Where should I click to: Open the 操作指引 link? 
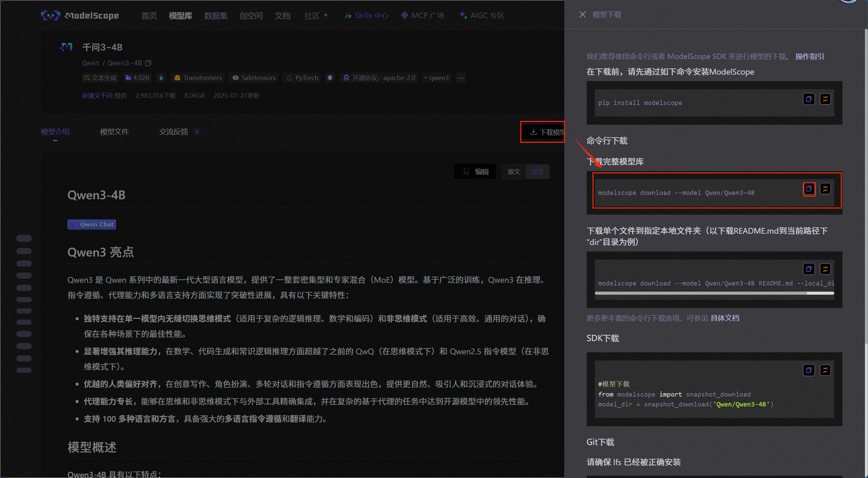point(809,57)
